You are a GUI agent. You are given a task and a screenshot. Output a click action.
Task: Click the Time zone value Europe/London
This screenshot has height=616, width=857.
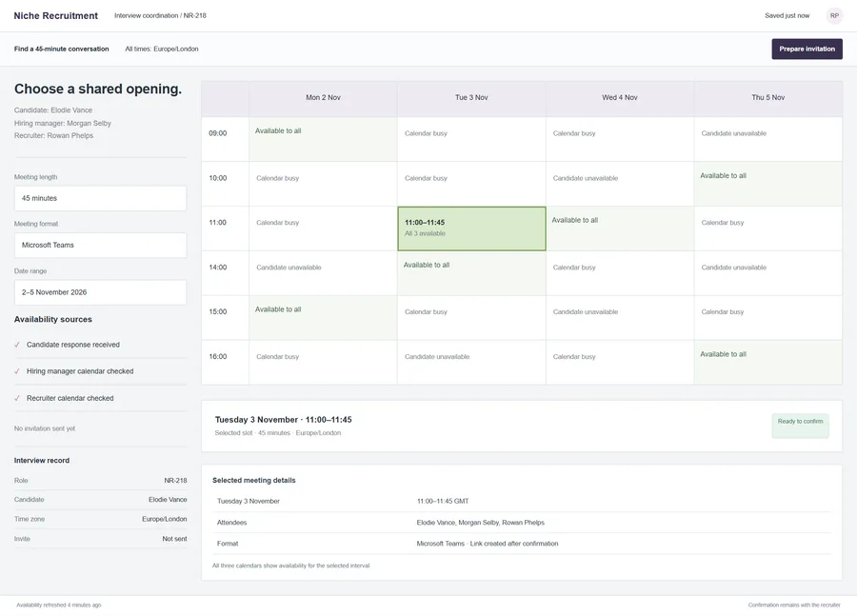click(165, 519)
